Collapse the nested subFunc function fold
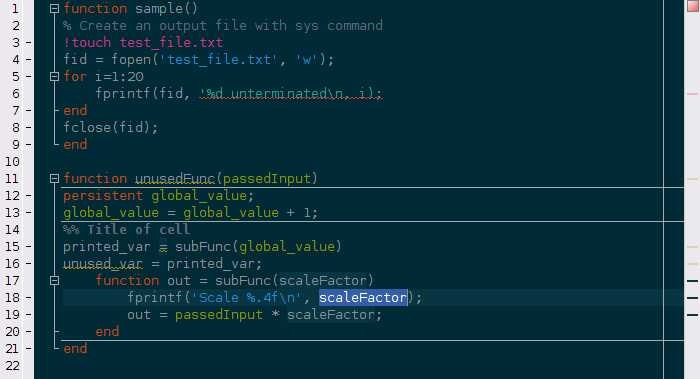Screen dimensions: 700x379 (x=54, y=280)
